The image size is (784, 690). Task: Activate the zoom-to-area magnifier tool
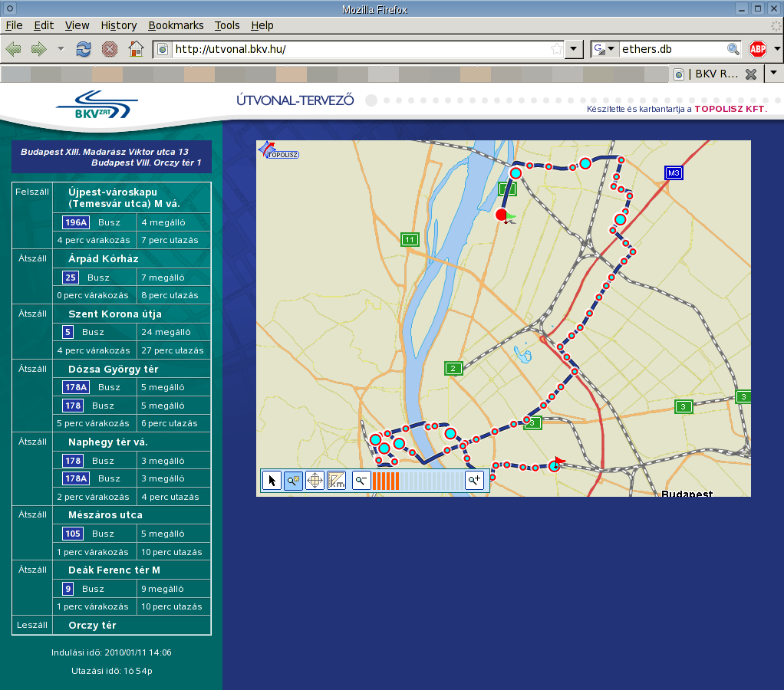tap(293, 481)
